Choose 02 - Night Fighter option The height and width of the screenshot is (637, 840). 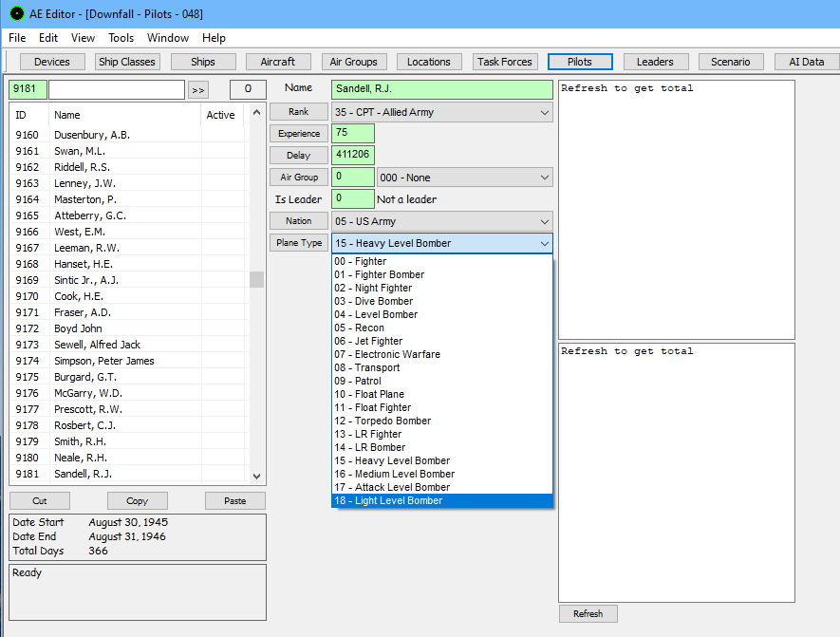pos(442,289)
